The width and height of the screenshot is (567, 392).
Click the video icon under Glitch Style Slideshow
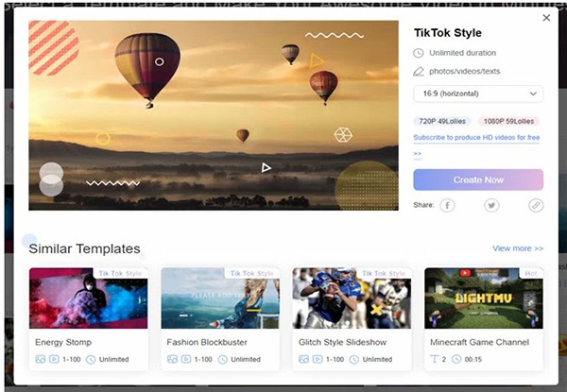click(x=318, y=359)
